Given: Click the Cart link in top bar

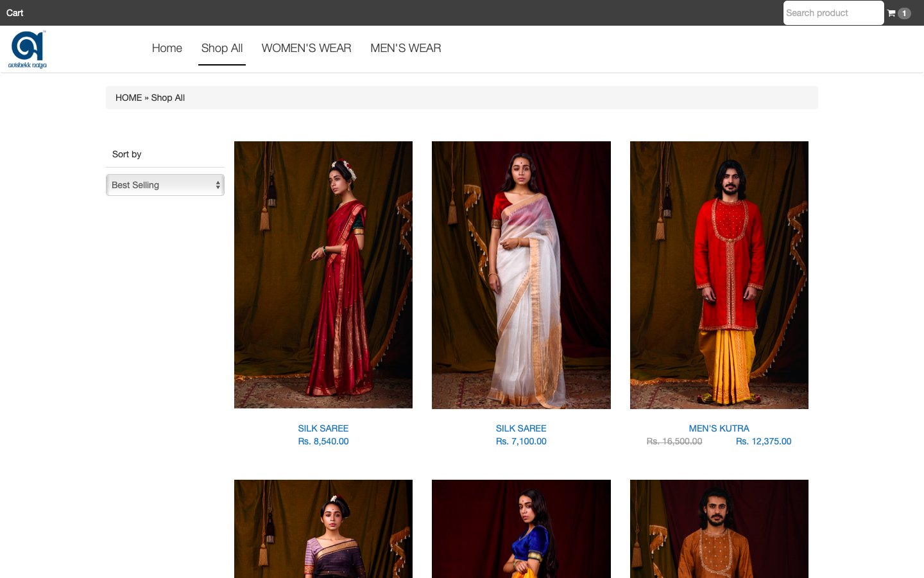Looking at the screenshot, I should (x=15, y=13).
